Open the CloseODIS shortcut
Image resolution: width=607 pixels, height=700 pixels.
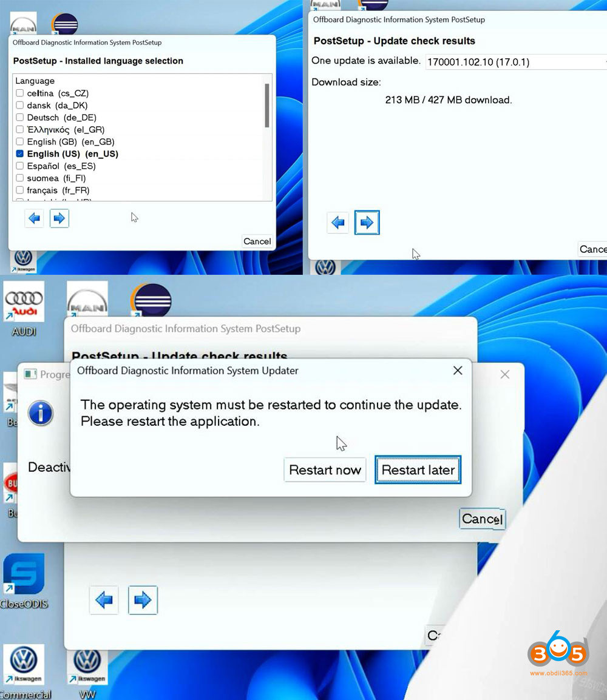(23, 574)
